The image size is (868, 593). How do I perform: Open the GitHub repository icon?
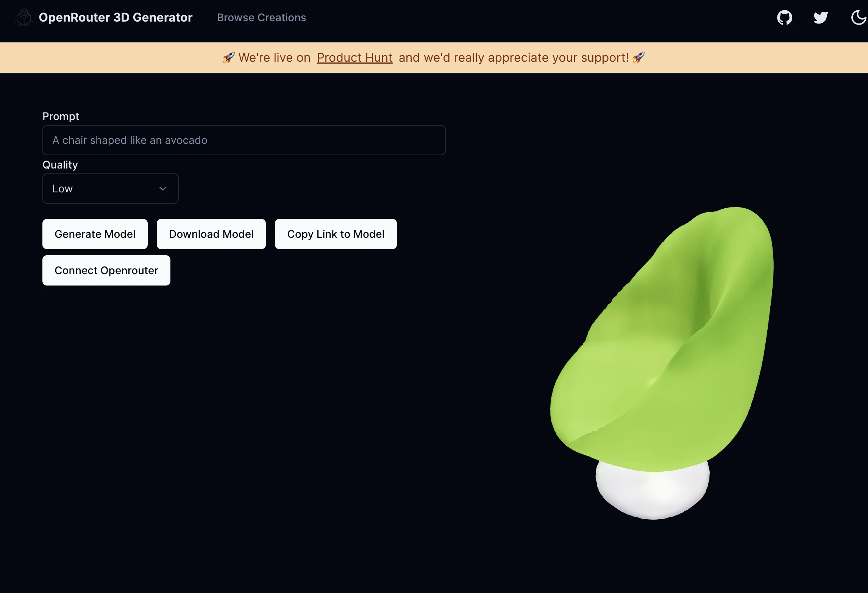785,17
